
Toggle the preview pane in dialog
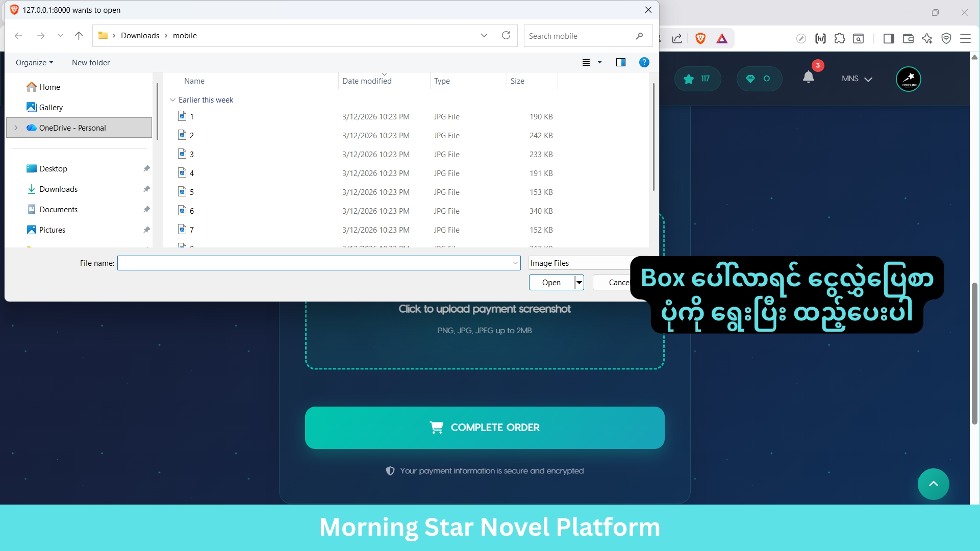(620, 62)
